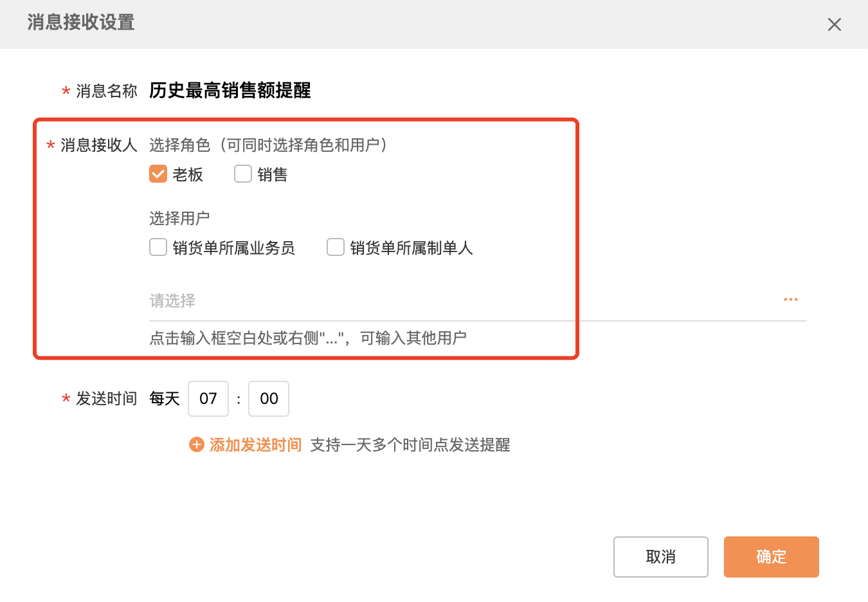868x602 pixels.
Task: Click the message title 历史最高销售额提醒
Action: pos(230,91)
